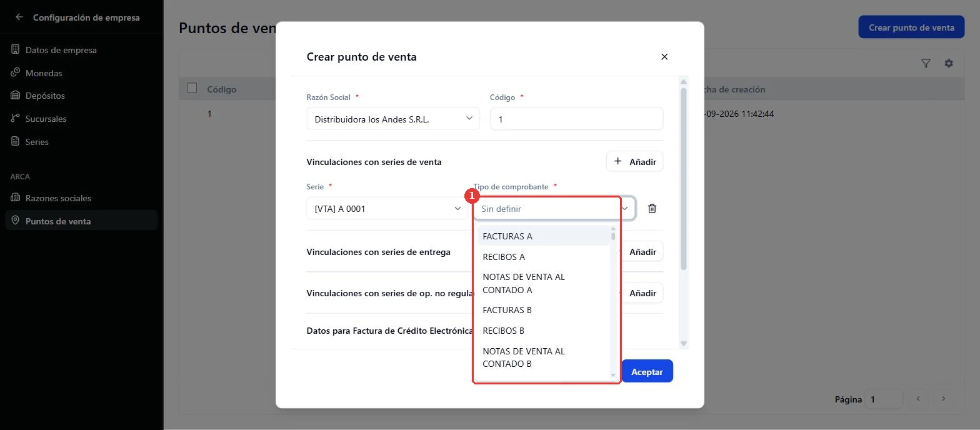
Task: Click the Razones sociales building icon
Action: [16, 197]
